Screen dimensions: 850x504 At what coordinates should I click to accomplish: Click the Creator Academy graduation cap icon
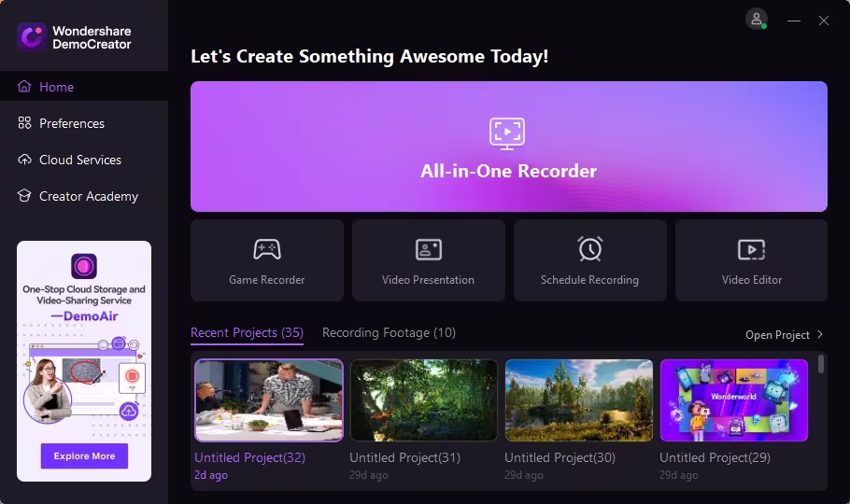[24, 196]
